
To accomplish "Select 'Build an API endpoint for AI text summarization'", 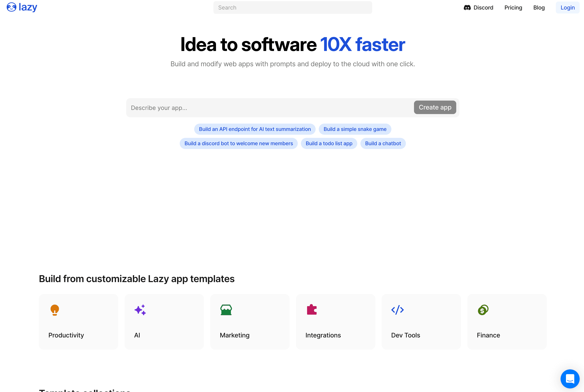I will coord(255,129).
